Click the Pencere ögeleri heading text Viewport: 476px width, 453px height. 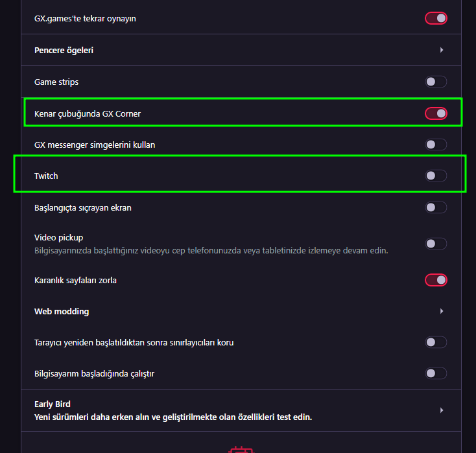point(64,50)
